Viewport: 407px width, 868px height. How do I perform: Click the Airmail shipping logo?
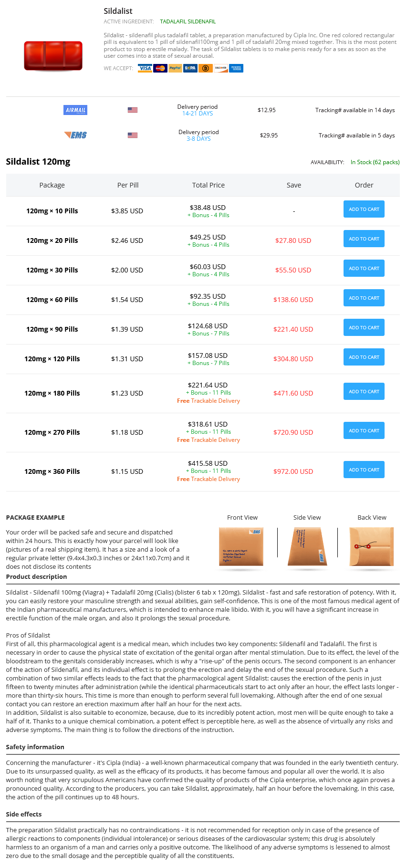click(x=75, y=110)
